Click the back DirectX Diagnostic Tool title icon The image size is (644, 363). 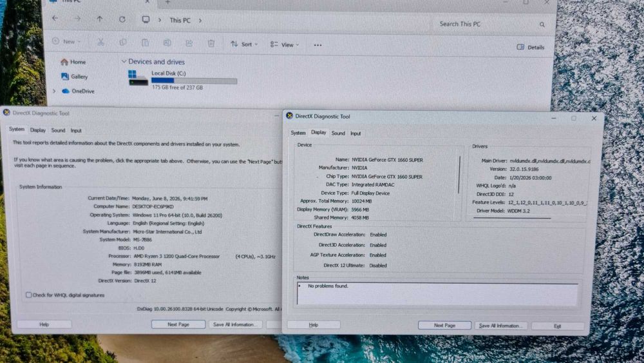[x=6, y=112]
